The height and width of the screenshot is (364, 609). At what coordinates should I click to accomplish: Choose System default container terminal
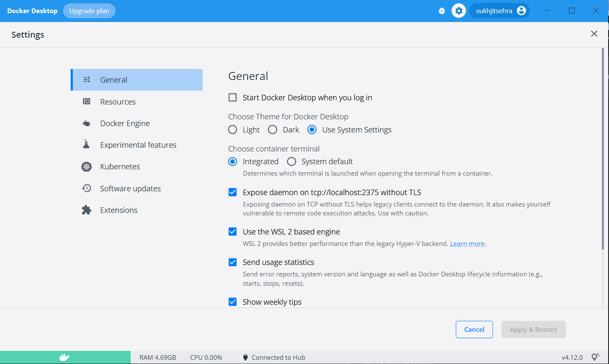click(x=292, y=161)
